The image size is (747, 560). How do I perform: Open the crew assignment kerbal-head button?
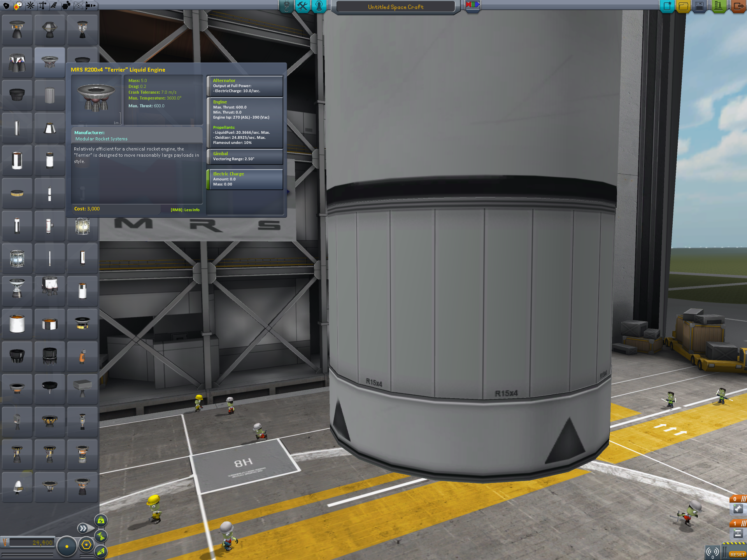pyautogui.click(x=319, y=6)
